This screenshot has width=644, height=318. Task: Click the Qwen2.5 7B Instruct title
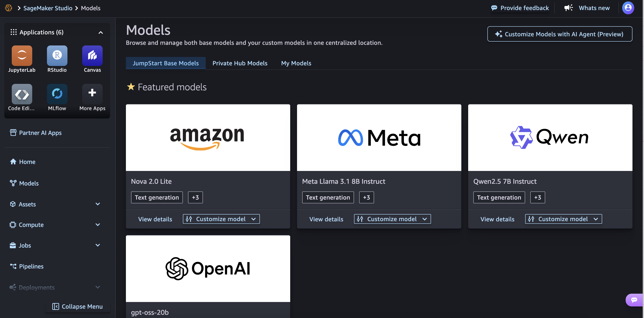tap(505, 181)
